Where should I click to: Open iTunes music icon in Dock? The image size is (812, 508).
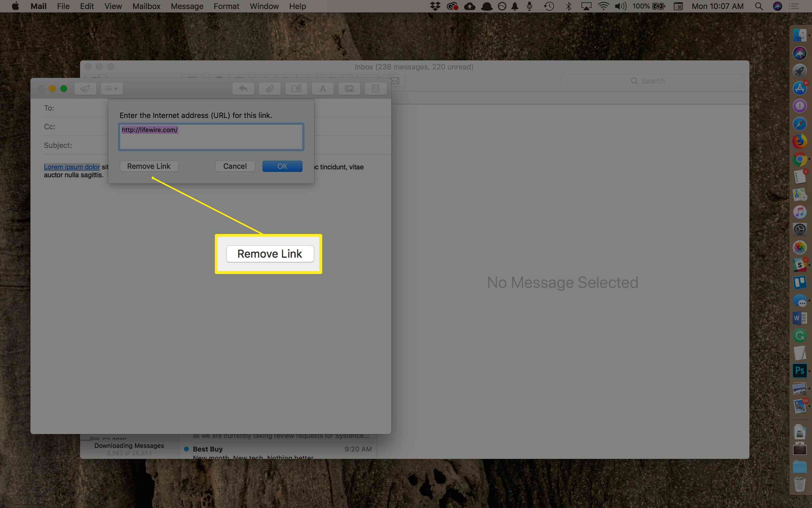800,212
